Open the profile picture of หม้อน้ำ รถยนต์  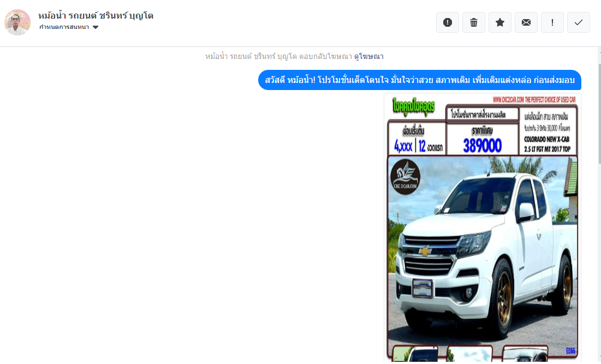click(17, 22)
